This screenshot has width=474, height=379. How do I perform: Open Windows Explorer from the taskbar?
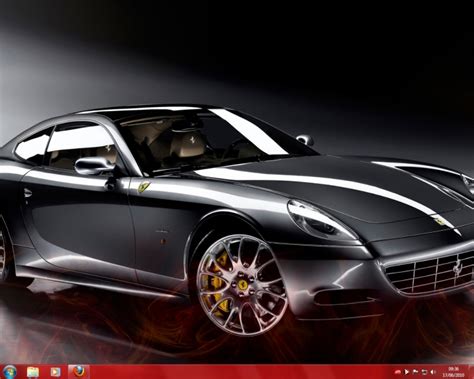[33, 372]
